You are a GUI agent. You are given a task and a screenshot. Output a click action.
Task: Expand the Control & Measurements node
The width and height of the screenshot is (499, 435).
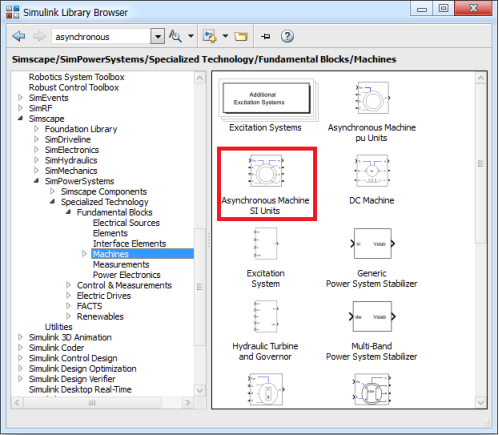click(68, 285)
